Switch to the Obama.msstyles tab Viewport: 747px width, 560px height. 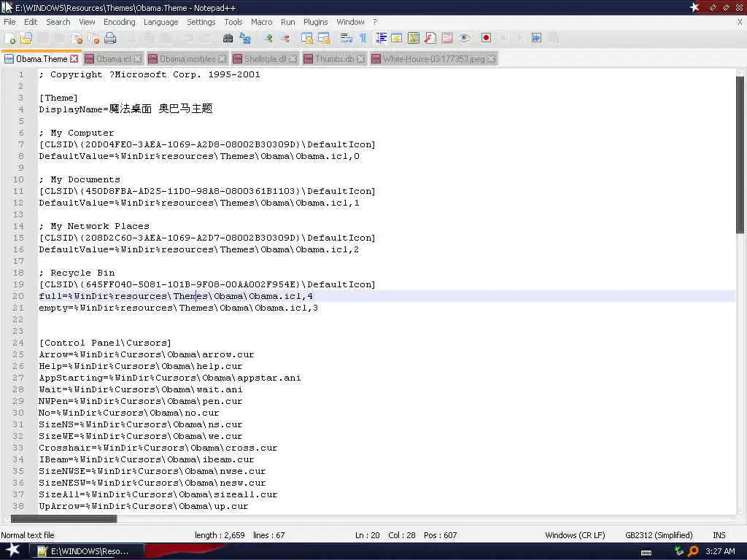pyautogui.click(x=187, y=59)
